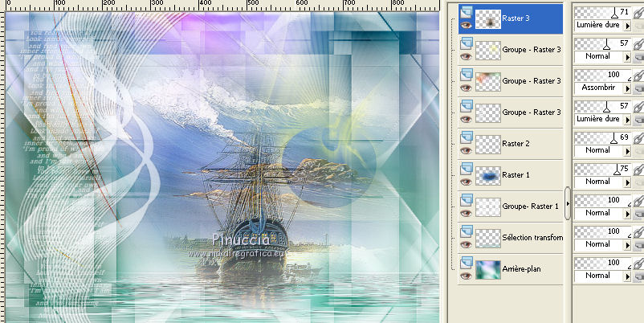
Task: Open blend mode dropdown for Groupe- Raster 1
Action: click(x=628, y=214)
